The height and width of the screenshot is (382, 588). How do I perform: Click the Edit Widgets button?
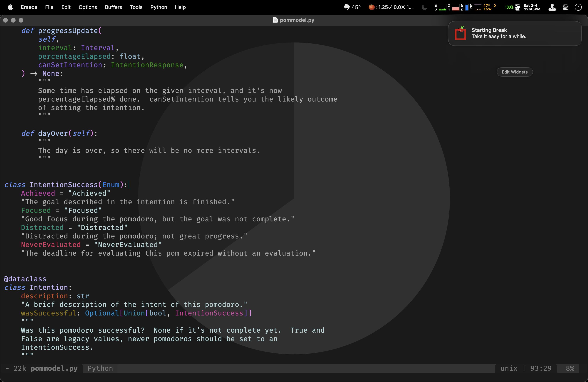514,72
